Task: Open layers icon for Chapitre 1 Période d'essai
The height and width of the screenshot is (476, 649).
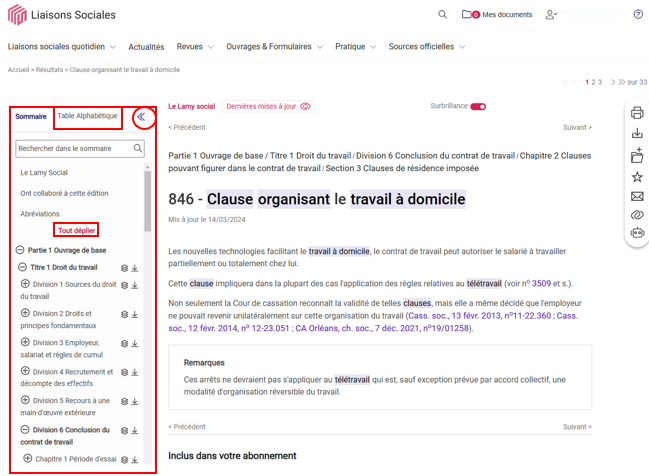Action: (124, 460)
